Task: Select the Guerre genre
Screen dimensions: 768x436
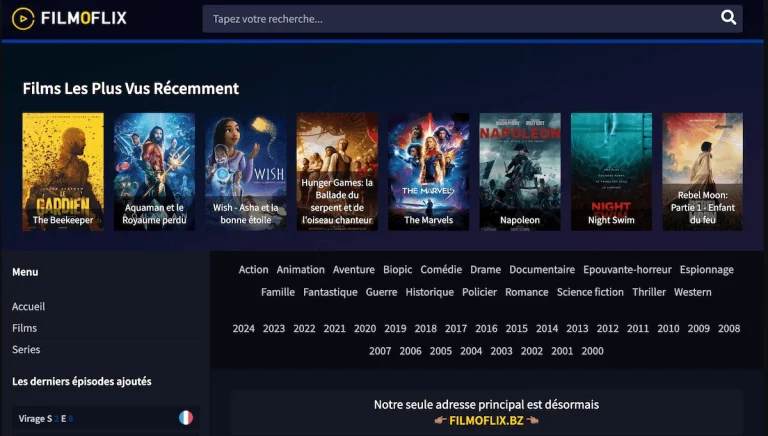Action: tap(381, 292)
